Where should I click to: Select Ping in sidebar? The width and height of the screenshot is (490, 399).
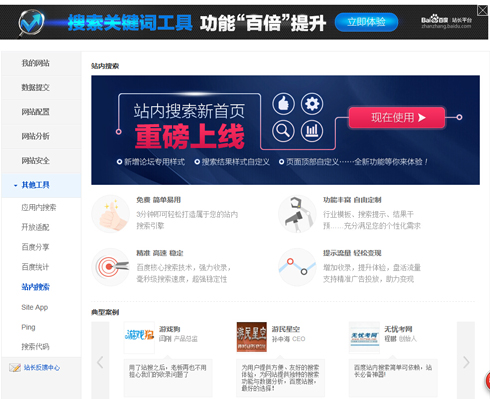[28, 327]
